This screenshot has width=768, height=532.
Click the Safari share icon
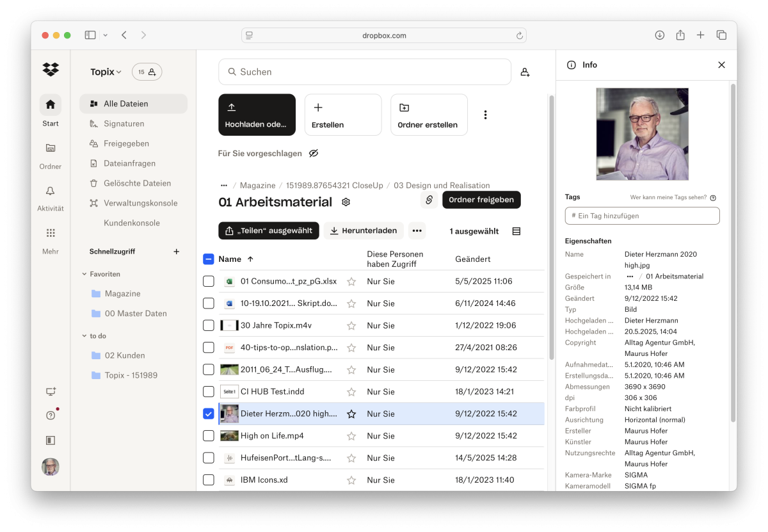point(680,35)
